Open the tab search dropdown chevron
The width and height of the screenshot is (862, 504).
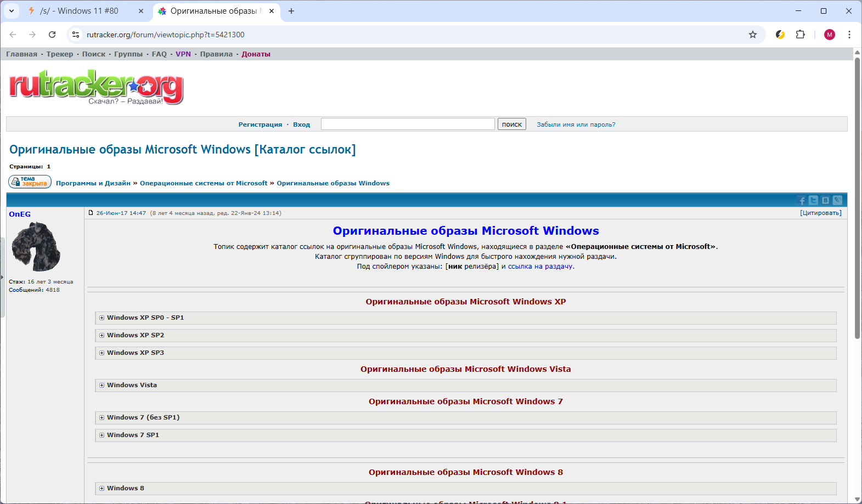tap(11, 11)
